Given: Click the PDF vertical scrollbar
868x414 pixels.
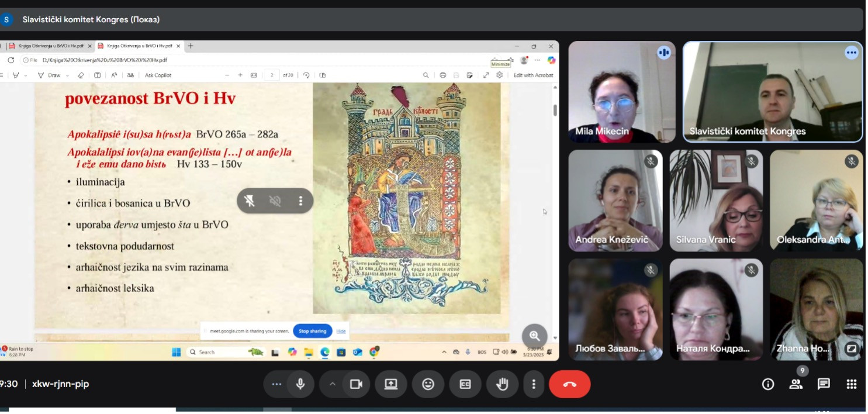Looking at the screenshot, I should tap(555, 111).
